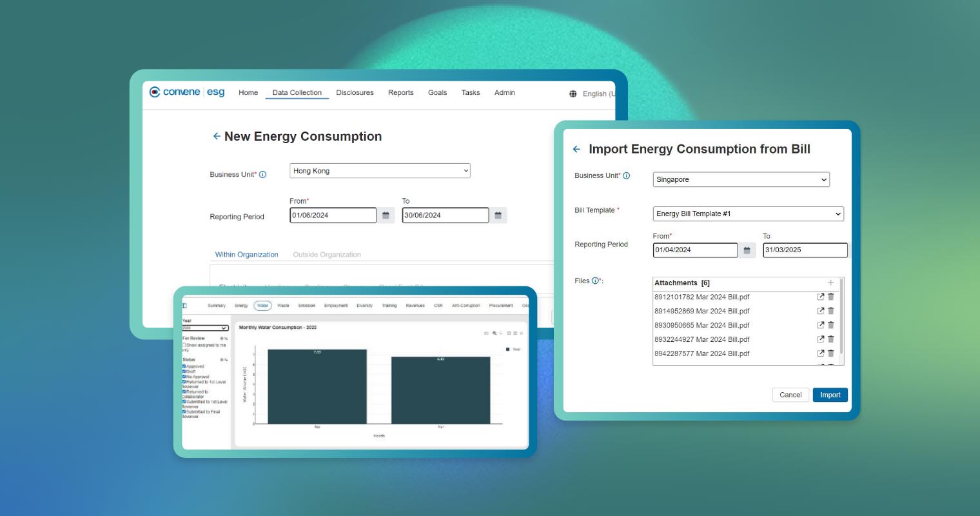Delete 8942287577 Mar 2024 Bill.pdf attachment

coord(830,353)
